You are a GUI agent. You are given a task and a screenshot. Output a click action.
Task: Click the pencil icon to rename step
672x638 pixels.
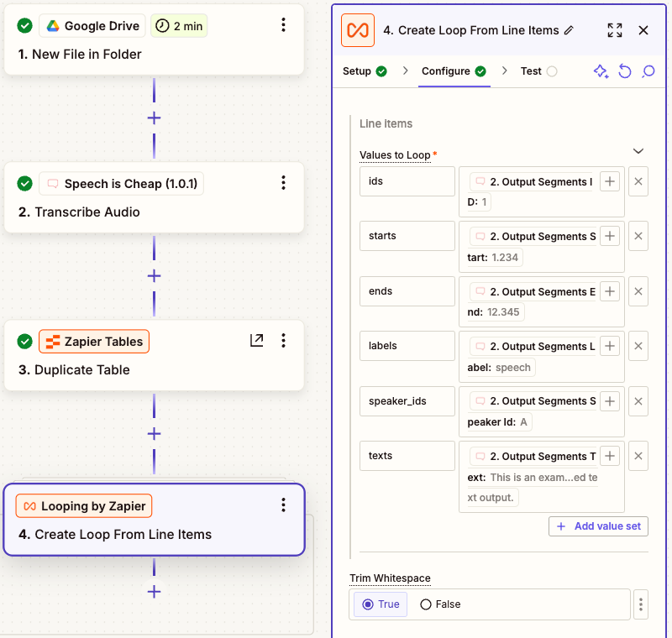pyautogui.click(x=570, y=30)
